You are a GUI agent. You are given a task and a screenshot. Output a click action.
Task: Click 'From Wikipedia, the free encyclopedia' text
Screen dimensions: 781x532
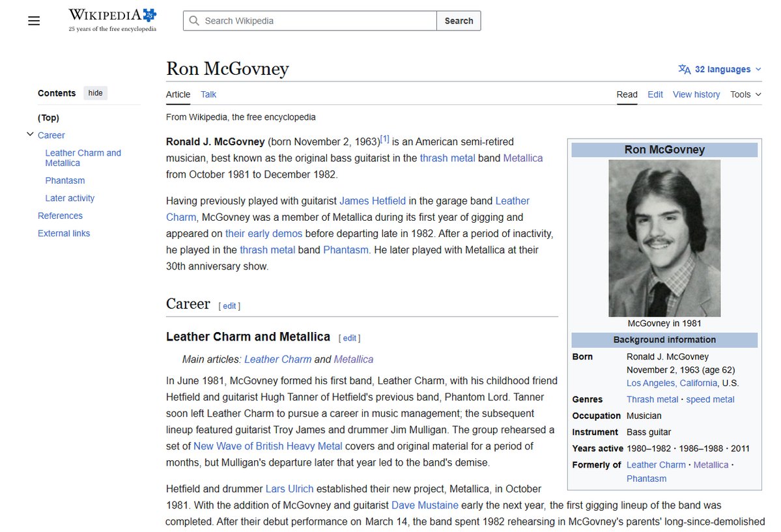[240, 117]
